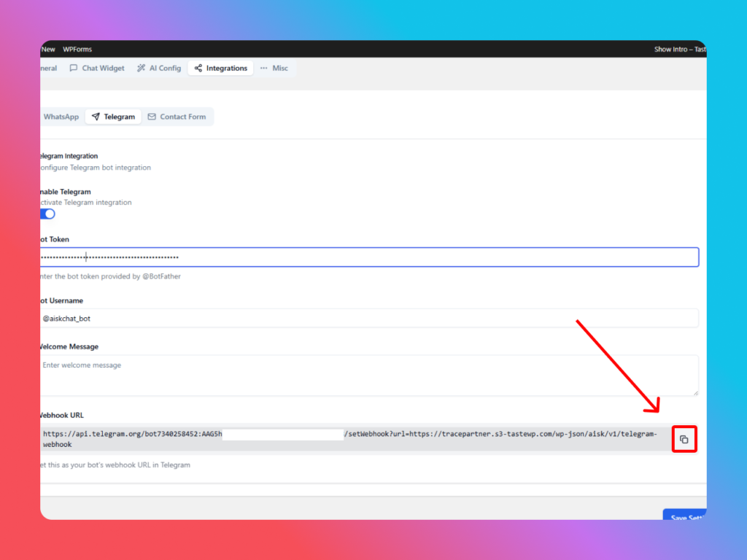747x560 pixels.
Task: Open the AI Config tab
Action: [159, 69]
